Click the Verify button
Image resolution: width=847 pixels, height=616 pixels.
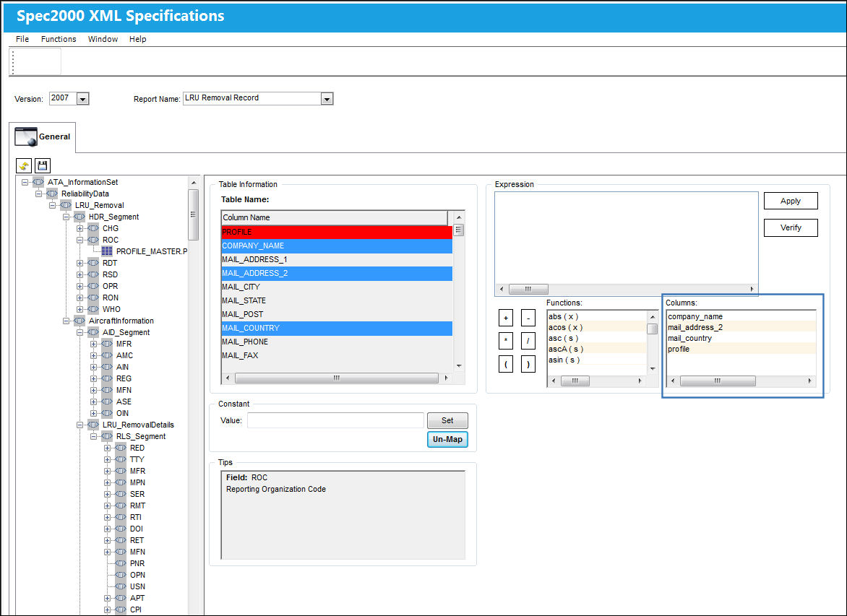coord(791,227)
